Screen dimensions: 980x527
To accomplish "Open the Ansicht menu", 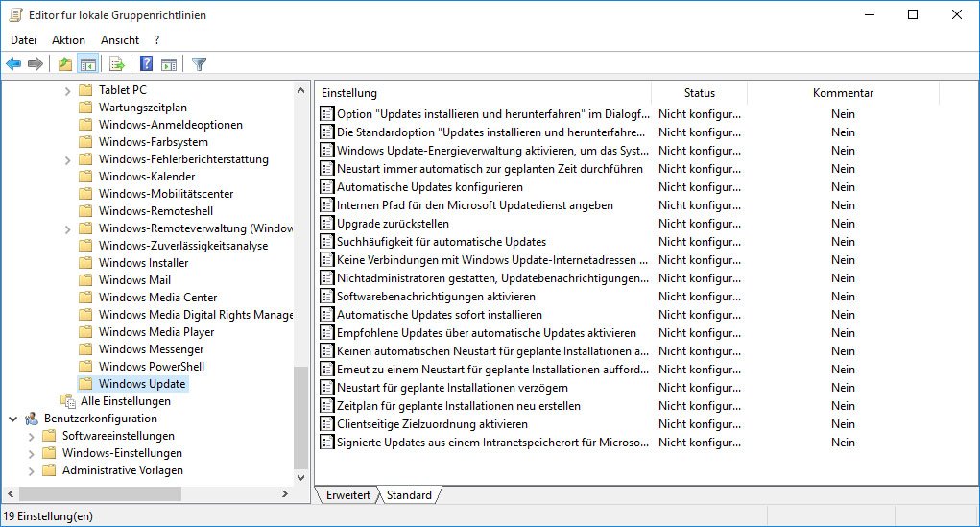I will coord(120,40).
